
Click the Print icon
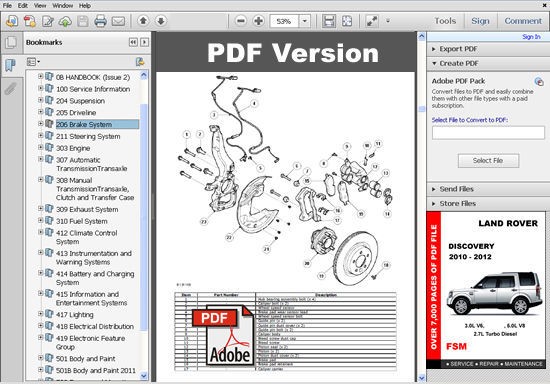pyautogui.click(x=100, y=21)
